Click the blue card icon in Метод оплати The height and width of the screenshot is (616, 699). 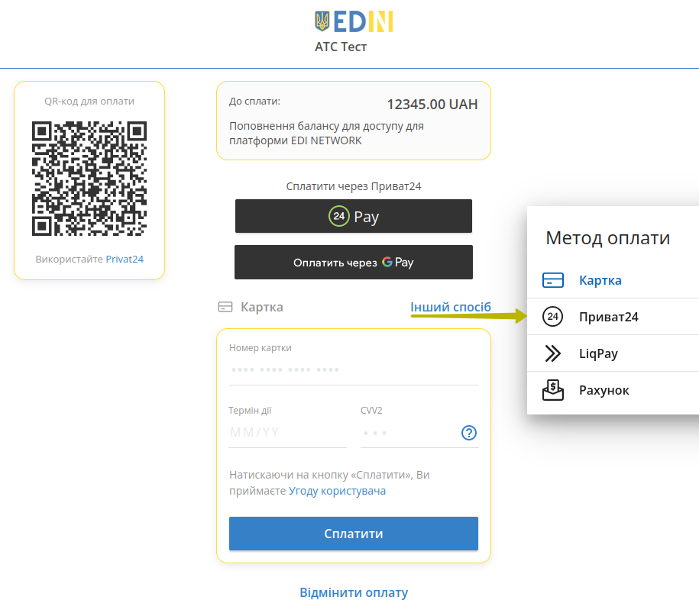click(553, 280)
